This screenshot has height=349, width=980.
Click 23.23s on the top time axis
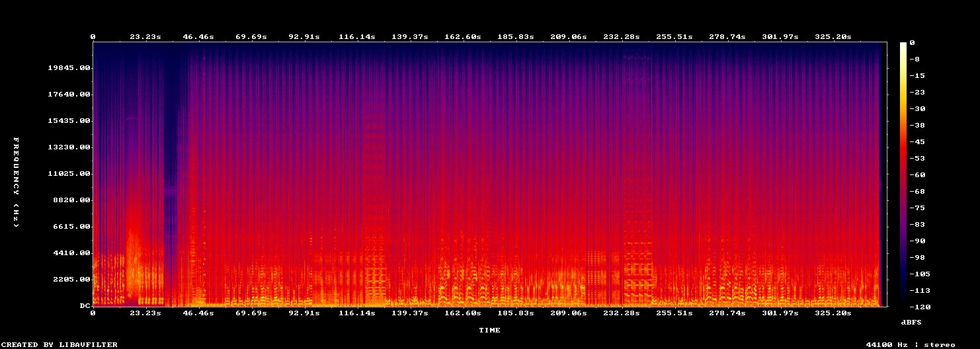(x=145, y=36)
